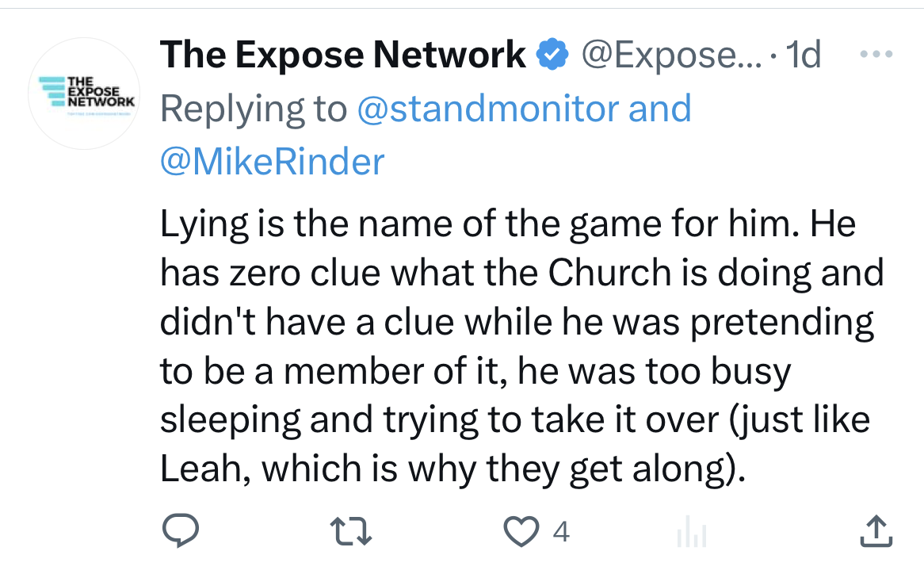Open The Expose Network profile picture

pyautogui.click(x=84, y=94)
